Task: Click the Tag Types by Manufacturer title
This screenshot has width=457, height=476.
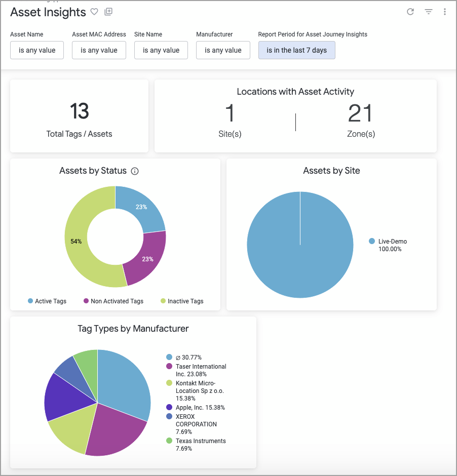Action: (133, 329)
